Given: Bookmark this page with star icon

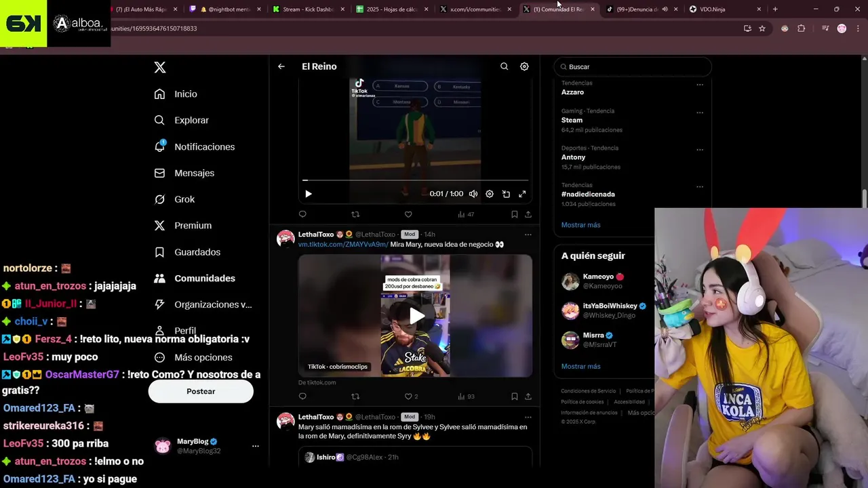Looking at the screenshot, I should (x=762, y=28).
